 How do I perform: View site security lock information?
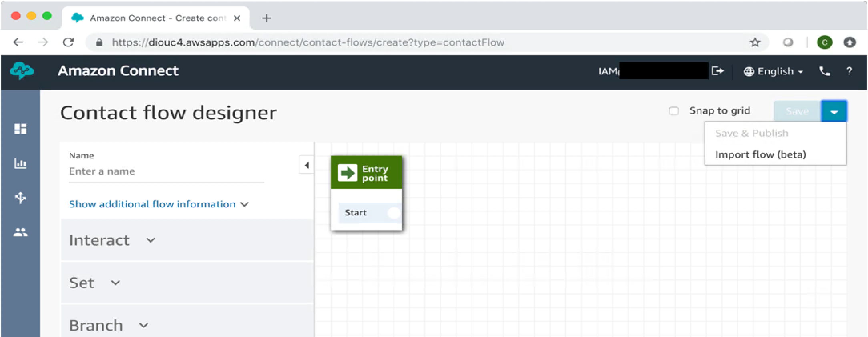click(x=99, y=42)
